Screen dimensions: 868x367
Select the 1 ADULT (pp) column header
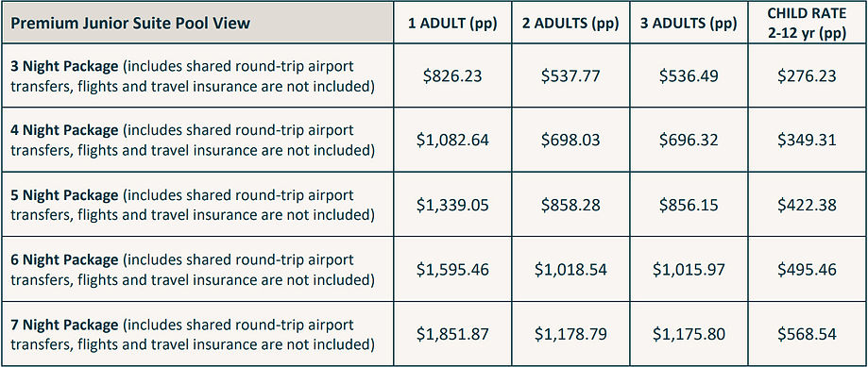[x=452, y=23]
